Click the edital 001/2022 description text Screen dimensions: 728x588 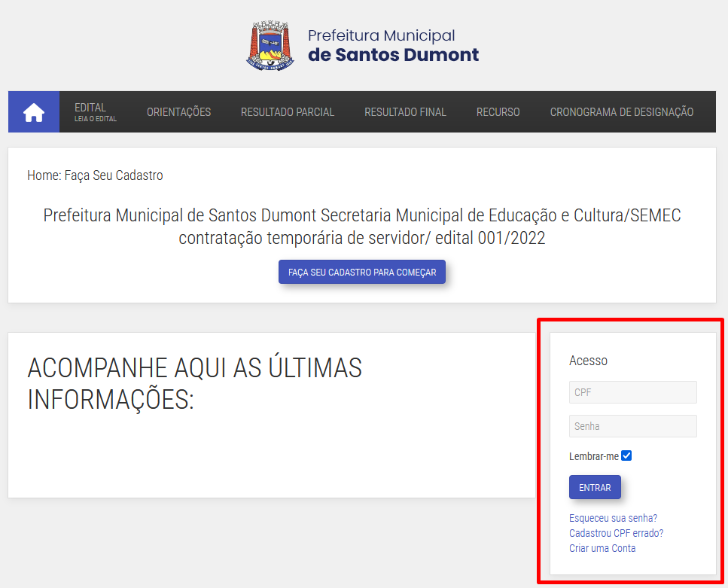[x=362, y=227]
